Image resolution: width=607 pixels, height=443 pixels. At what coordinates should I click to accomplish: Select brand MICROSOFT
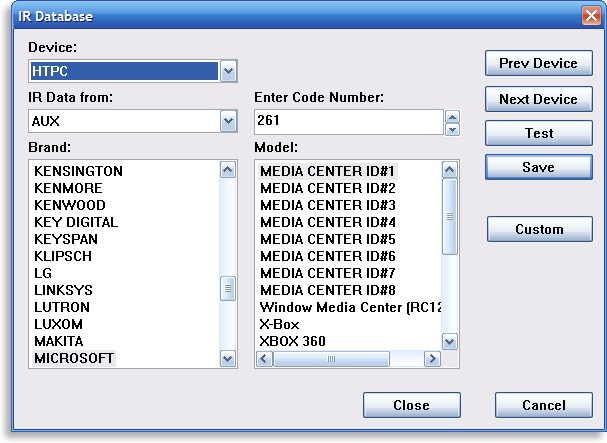(74, 358)
